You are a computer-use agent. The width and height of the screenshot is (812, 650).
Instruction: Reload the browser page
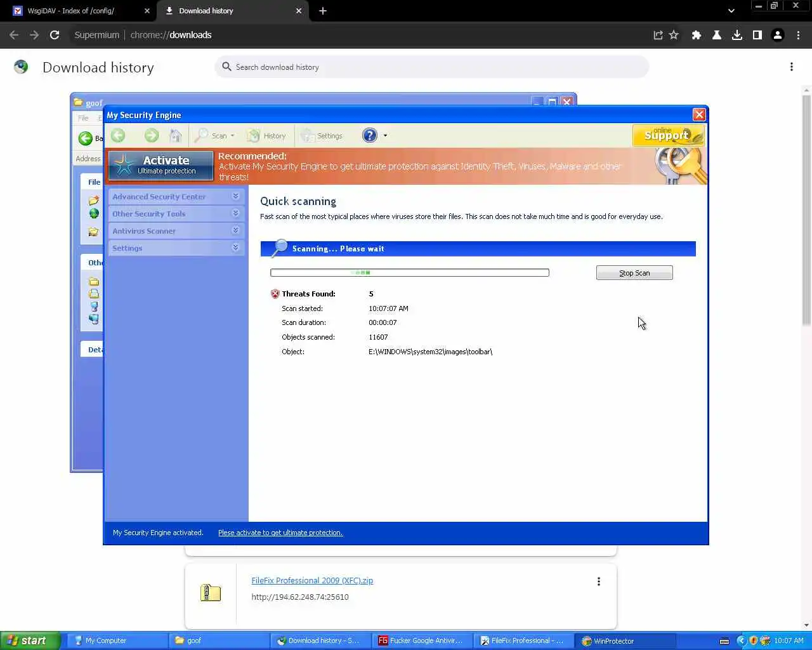pos(55,35)
